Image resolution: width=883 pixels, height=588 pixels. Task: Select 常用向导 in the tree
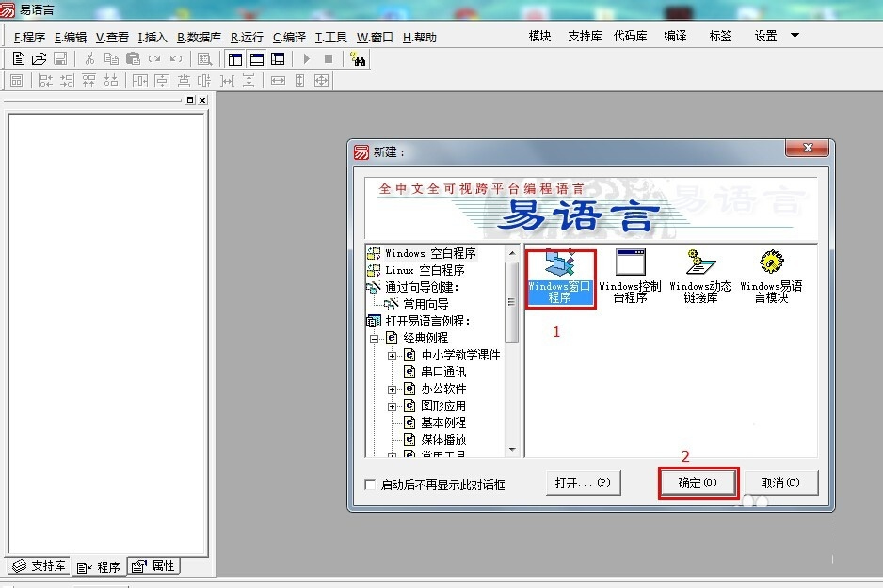[425, 304]
